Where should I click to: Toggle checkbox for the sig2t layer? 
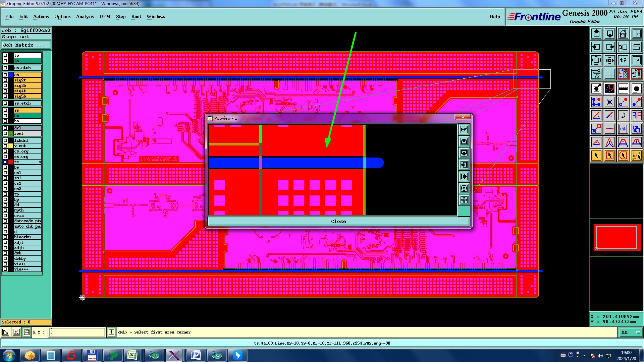coord(5,80)
